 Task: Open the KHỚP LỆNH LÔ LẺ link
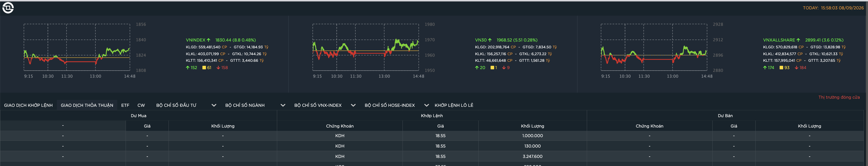(x=454, y=105)
